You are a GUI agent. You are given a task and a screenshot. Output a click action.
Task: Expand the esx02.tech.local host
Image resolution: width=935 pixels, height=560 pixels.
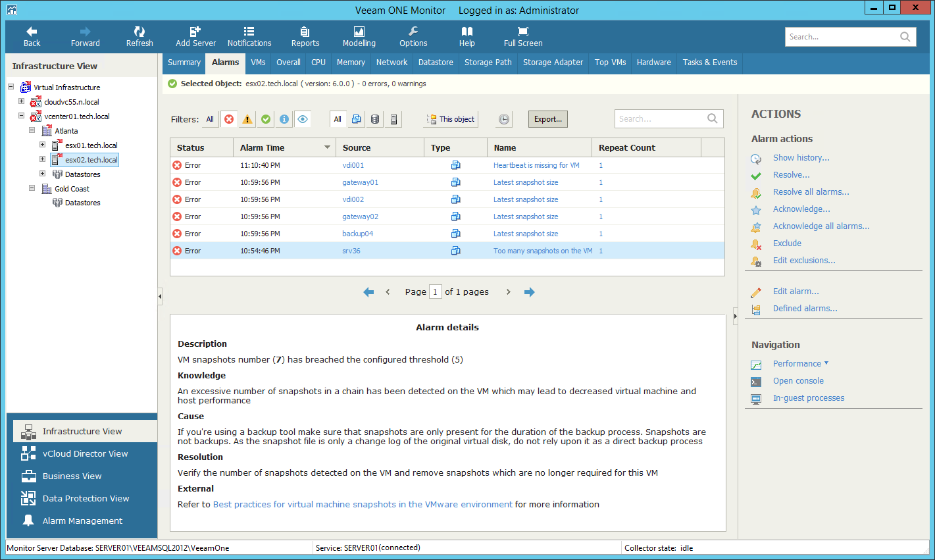(42, 159)
